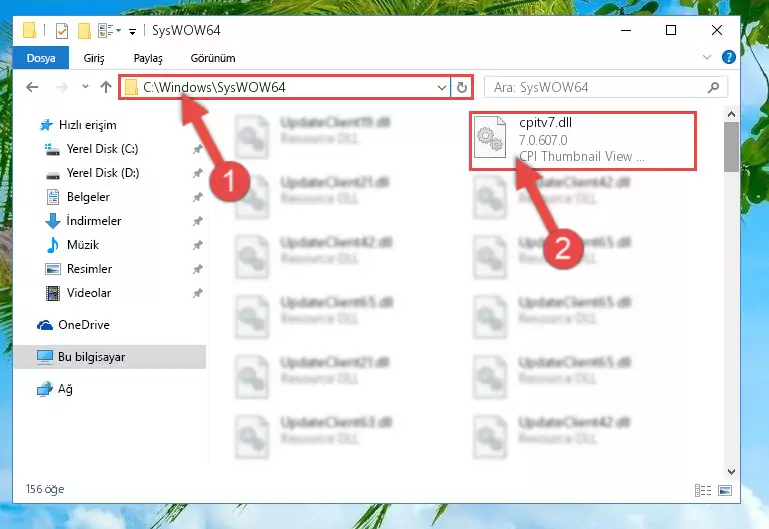
Task: Click the version text 7.0.607.0
Action: 543,140
